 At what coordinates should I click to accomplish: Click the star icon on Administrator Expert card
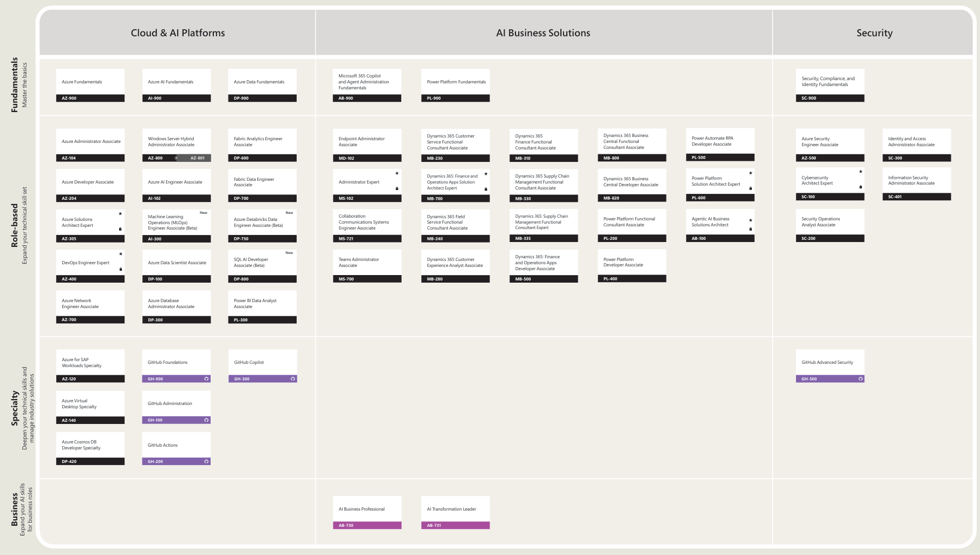397,173
